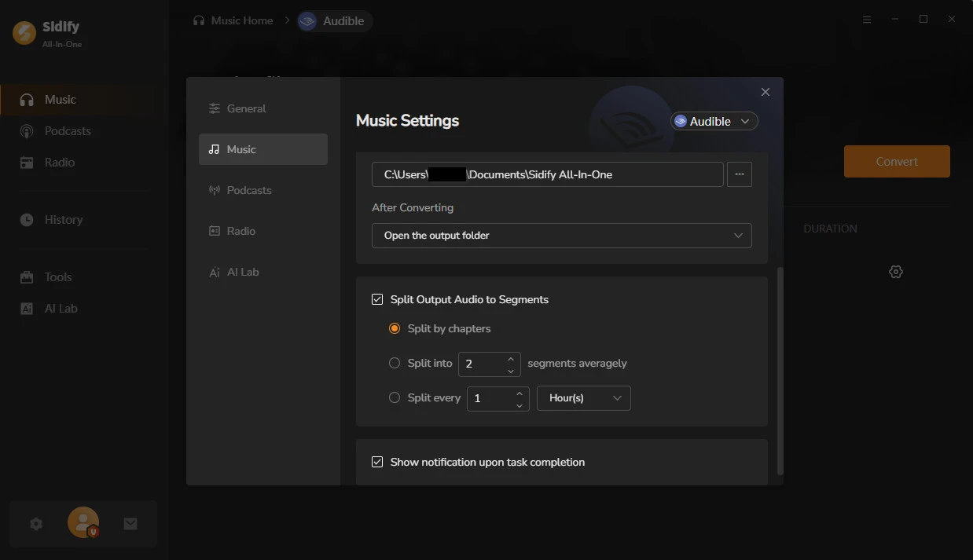Screen dimensions: 973x560
Task: Click the After Converting label
Action: [413, 208]
